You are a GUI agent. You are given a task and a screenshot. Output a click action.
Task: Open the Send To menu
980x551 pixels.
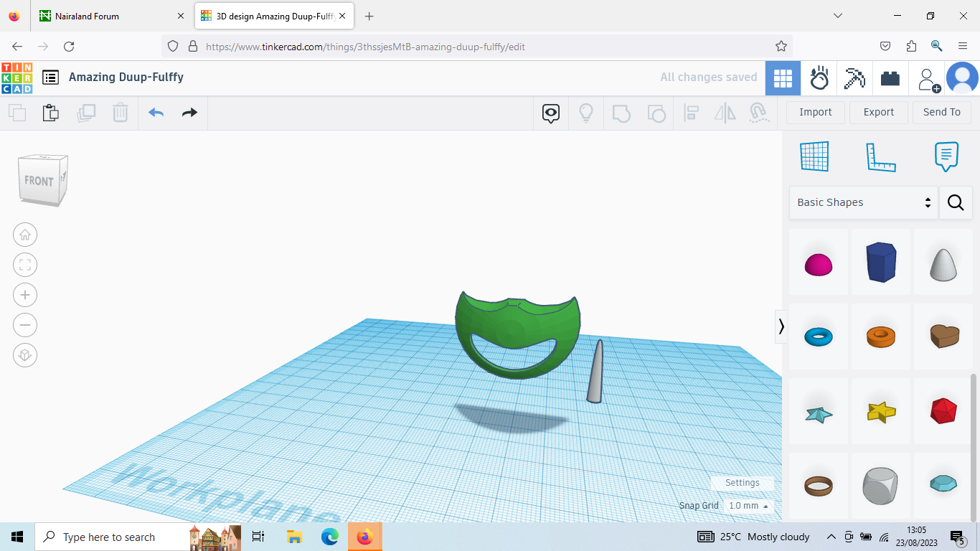942,112
